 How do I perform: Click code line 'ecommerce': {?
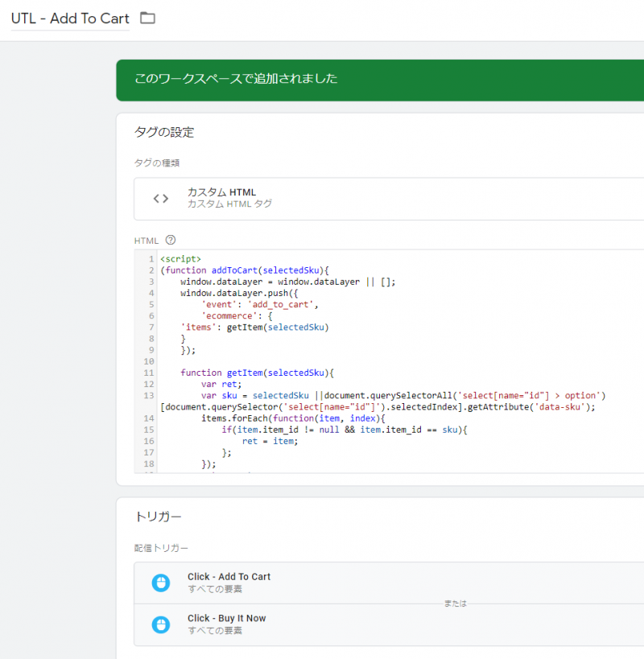[x=237, y=315]
